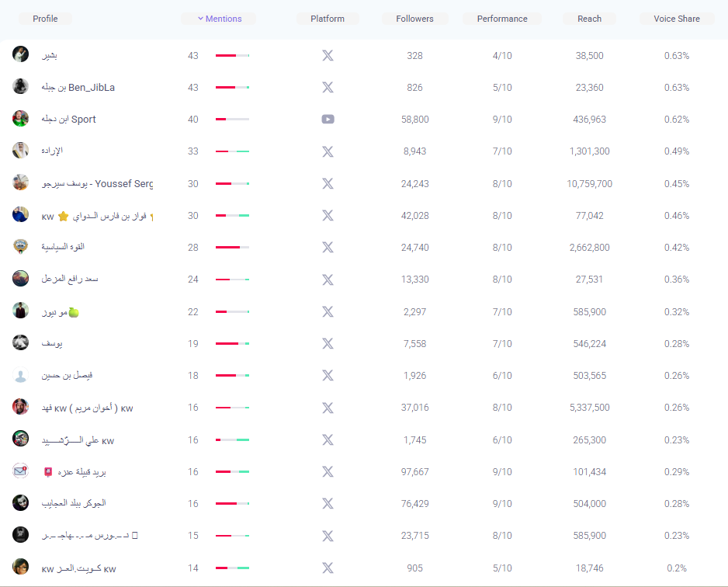
Task: Open profile name Youssef Serg link
Action: (x=97, y=184)
